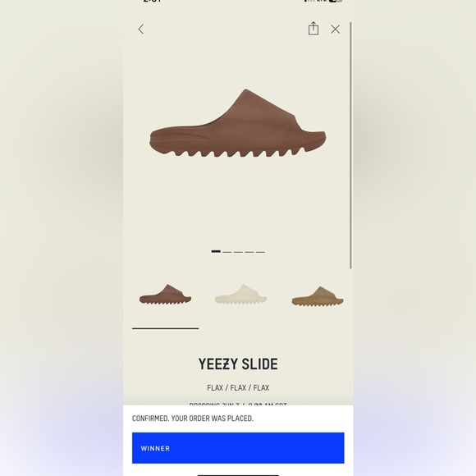Viewport: 476px width, 476px height.
Task: Select the tan Ochre slide thumbnail
Action: [318, 296]
